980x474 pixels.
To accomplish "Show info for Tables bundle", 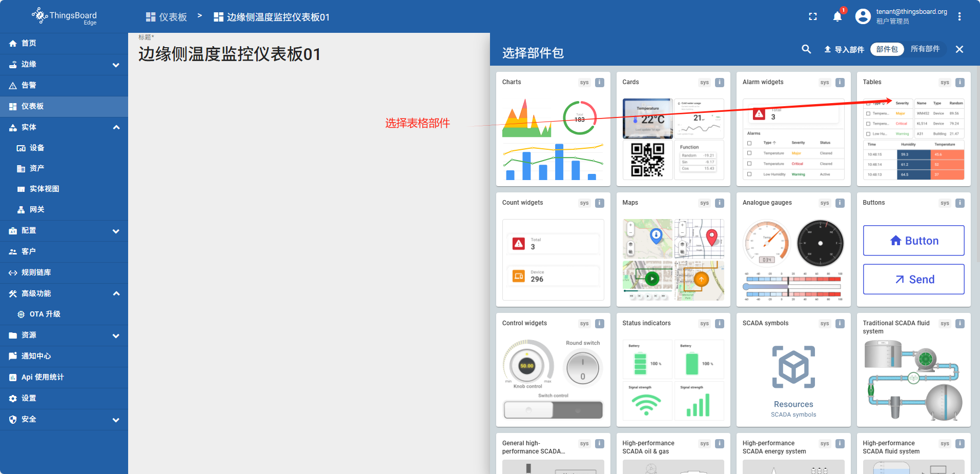I will pyautogui.click(x=959, y=82).
